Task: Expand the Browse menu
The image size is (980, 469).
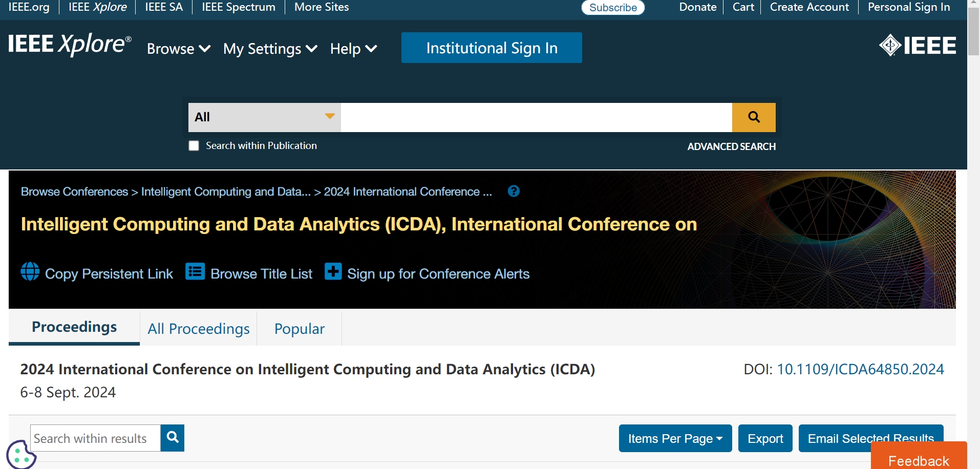Action: [179, 49]
